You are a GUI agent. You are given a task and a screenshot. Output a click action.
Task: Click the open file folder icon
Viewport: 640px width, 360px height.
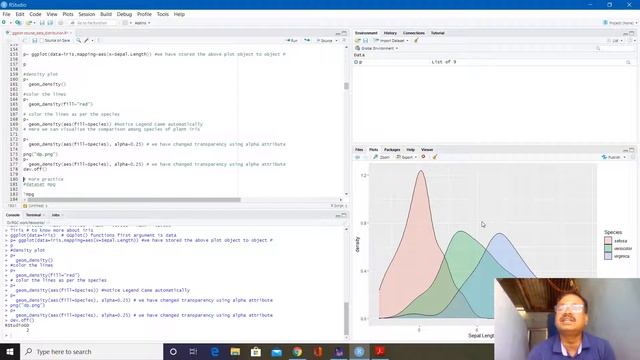point(29,23)
